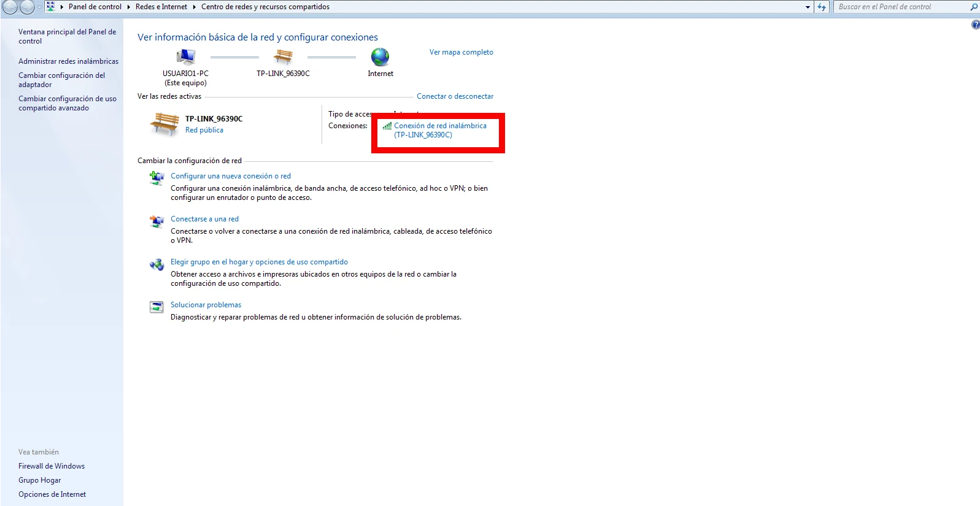Click the Solucionar problemas icon

click(x=156, y=307)
